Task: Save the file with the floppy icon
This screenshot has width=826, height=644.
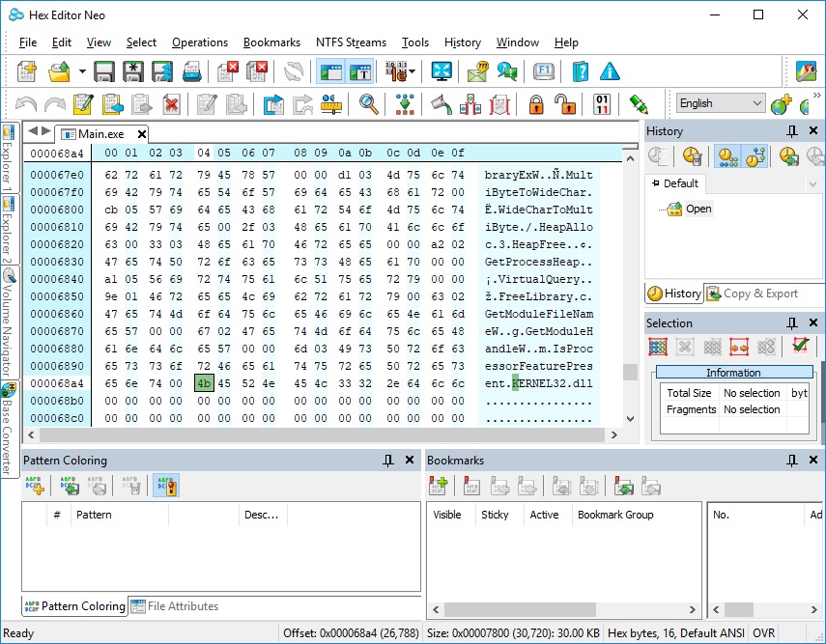Action: pos(104,71)
